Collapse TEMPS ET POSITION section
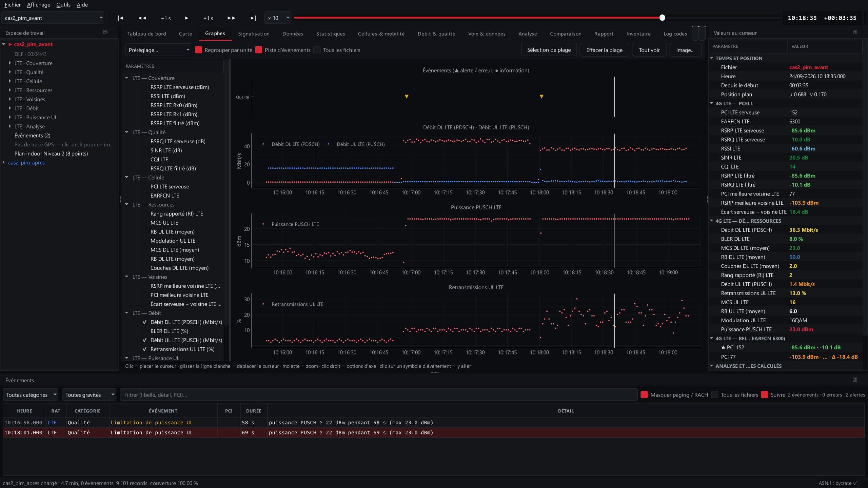868x488 pixels. pyautogui.click(x=712, y=58)
